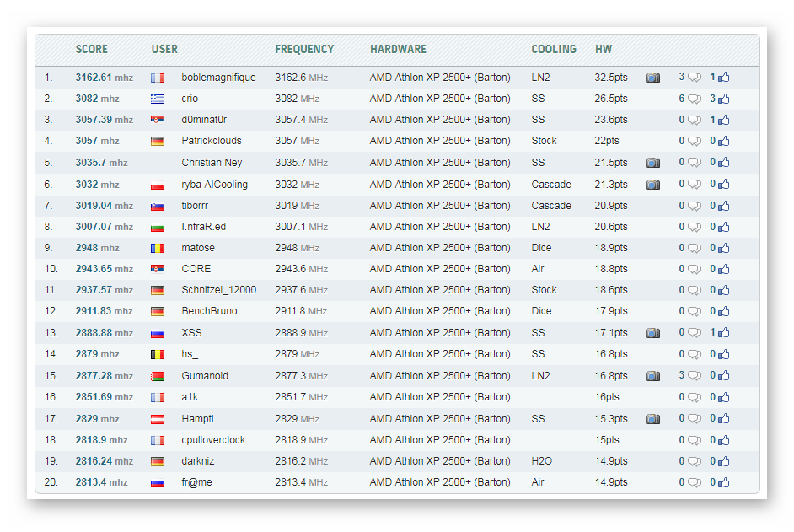Screen dimensions: 794x532
Task: Select rank number 14. cell
Action: pos(51,354)
